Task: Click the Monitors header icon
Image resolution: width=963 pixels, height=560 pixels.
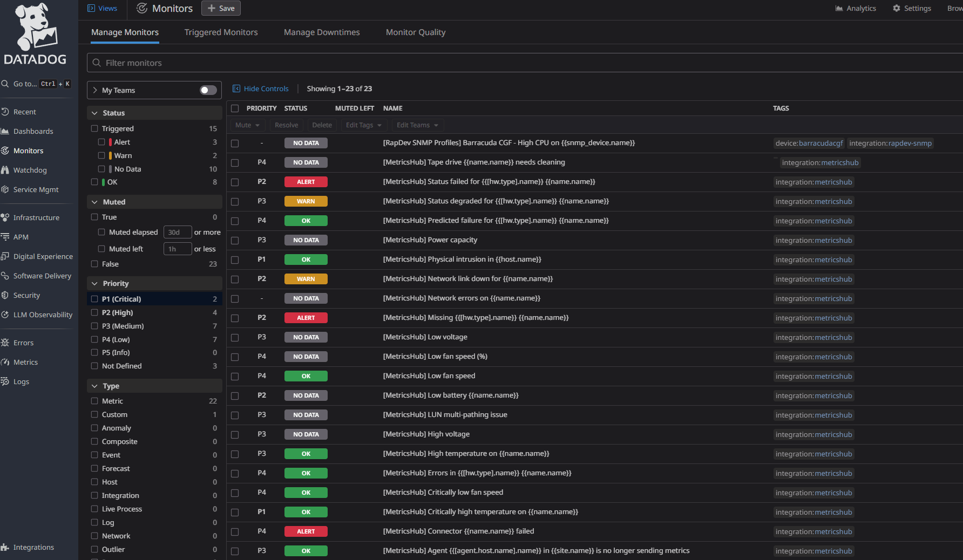Action: 142,8
